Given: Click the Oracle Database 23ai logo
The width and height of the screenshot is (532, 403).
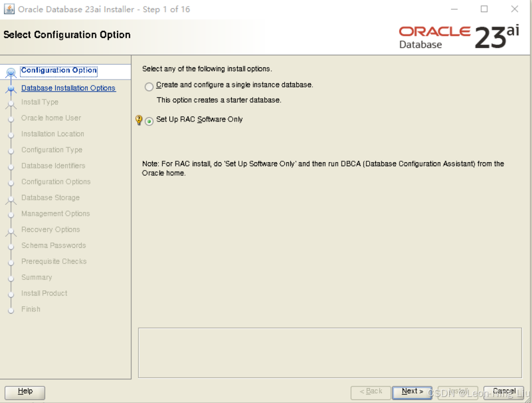Looking at the screenshot, I should coord(459,37).
